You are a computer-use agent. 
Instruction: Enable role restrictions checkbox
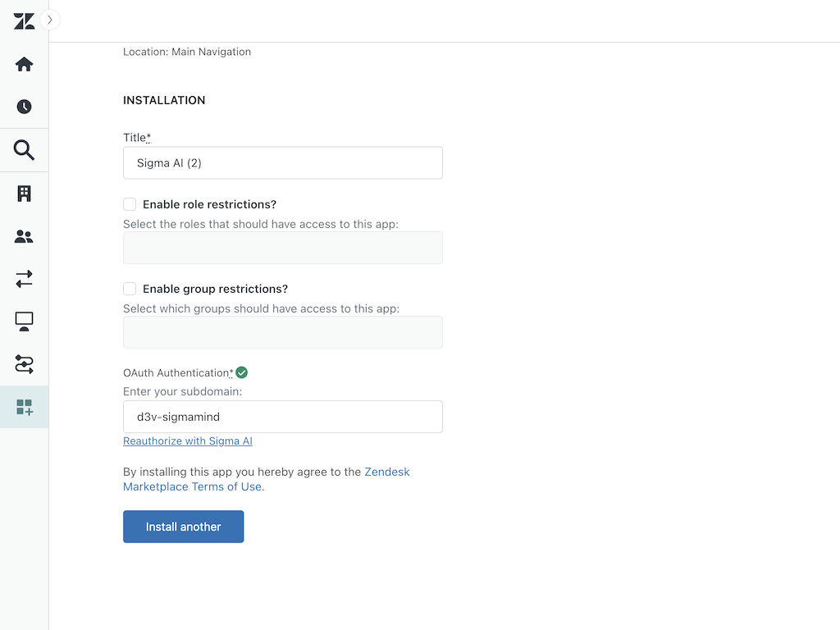[130, 204]
